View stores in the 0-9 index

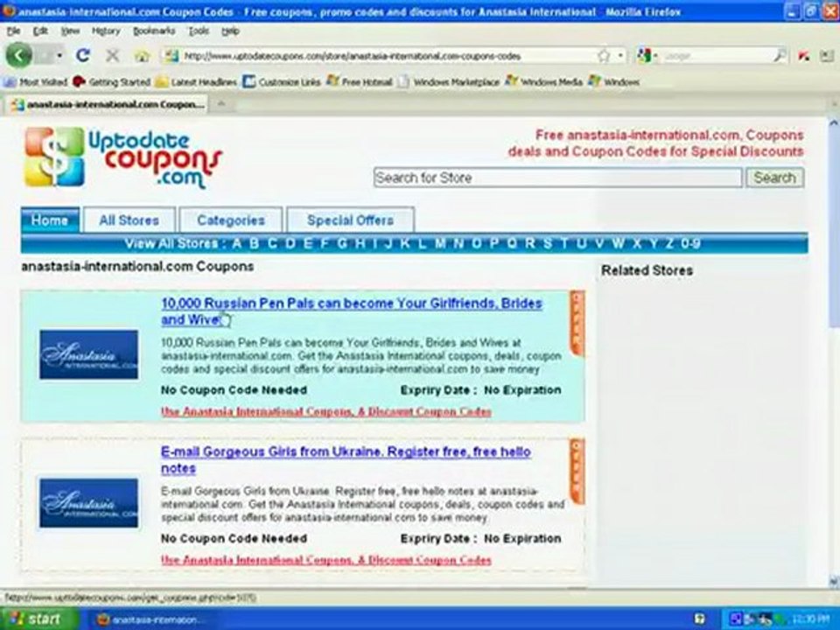pos(690,244)
